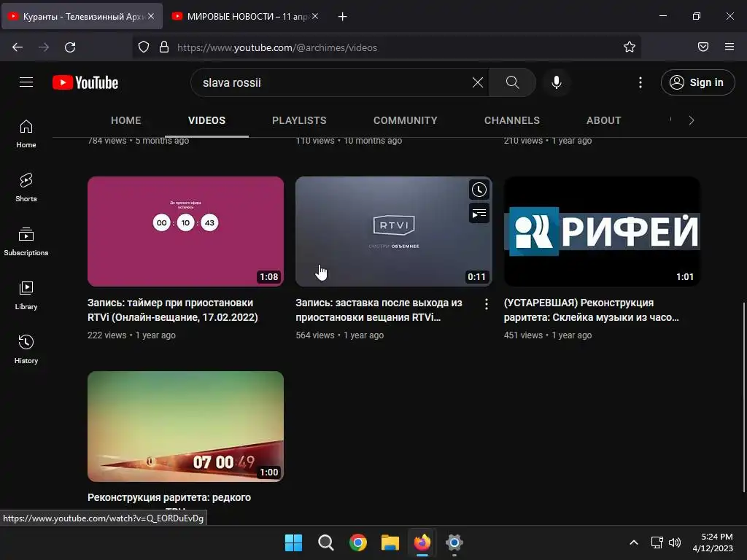This screenshot has height=560, width=747.
Task: Open History in sidebar
Action: (x=26, y=349)
